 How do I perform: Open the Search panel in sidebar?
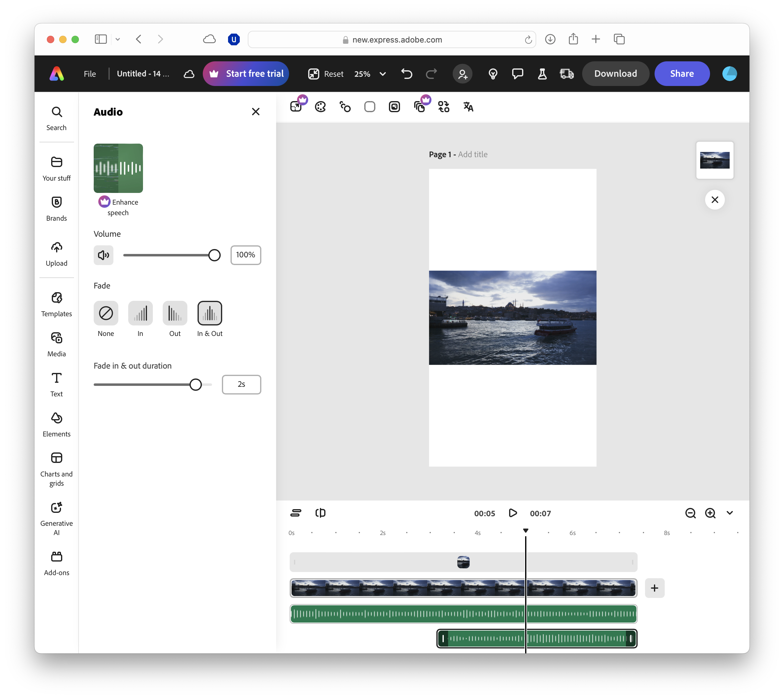(56, 119)
